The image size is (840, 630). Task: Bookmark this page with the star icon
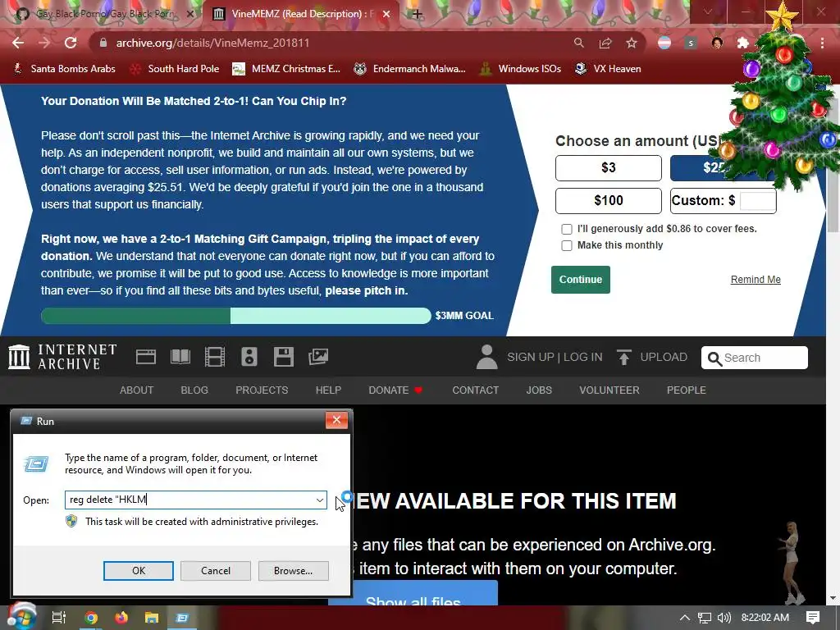point(632,43)
